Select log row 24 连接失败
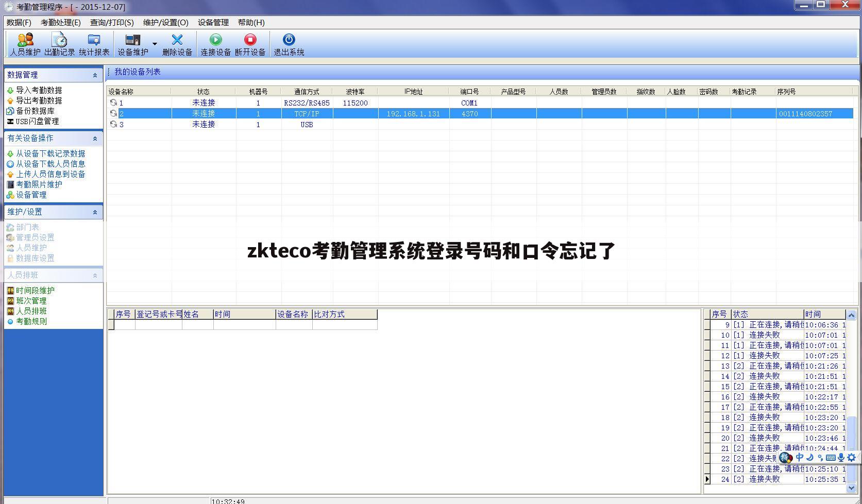The height and width of the screenshot is (504, 862). point(775,479)
